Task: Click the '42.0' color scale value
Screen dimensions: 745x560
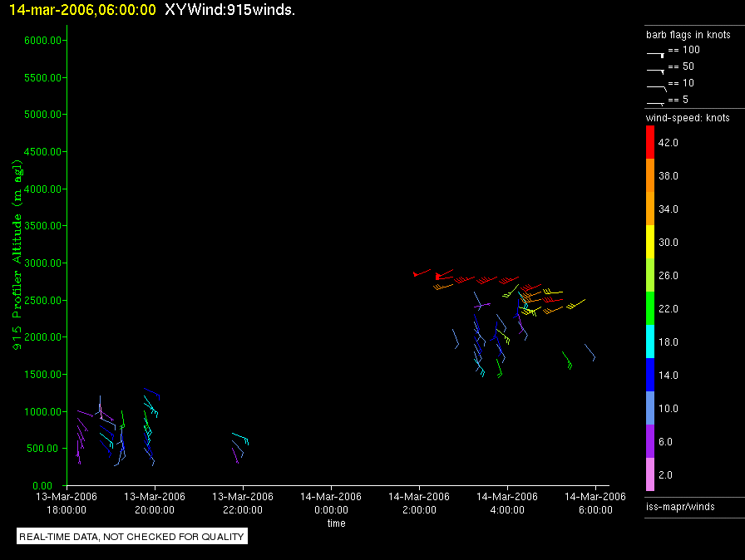Action: [668, 142]
